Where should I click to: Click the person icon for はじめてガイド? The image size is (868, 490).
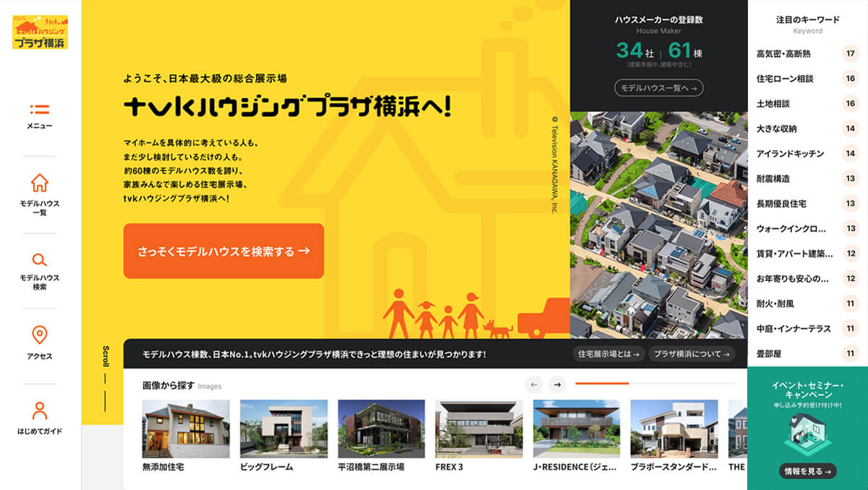pyautogui.click(x=40, y=411)
